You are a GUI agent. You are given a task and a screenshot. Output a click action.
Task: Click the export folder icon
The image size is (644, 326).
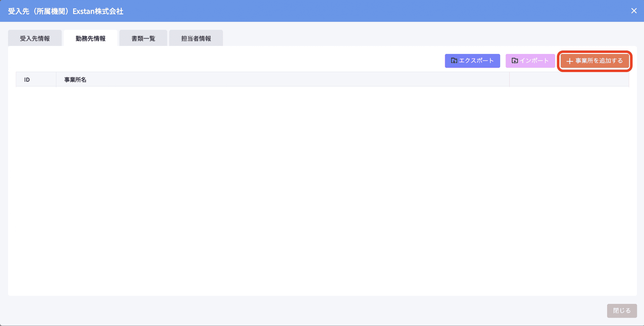pos(454,61)
